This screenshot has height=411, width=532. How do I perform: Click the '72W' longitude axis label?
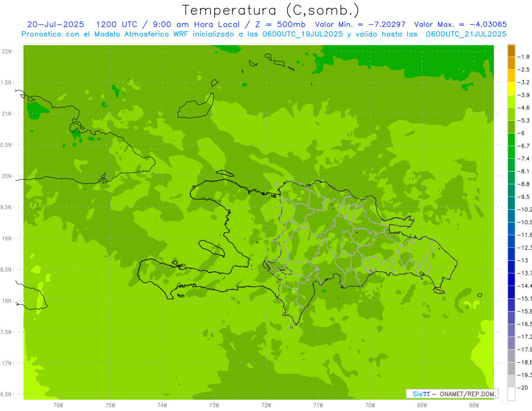pyautogui.click(x=266, y=405)
